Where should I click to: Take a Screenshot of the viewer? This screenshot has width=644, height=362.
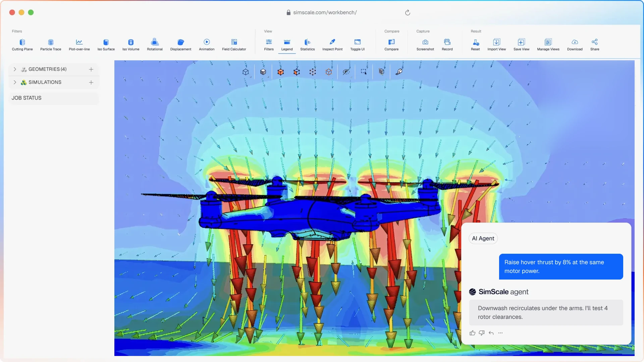click(425, 45)
